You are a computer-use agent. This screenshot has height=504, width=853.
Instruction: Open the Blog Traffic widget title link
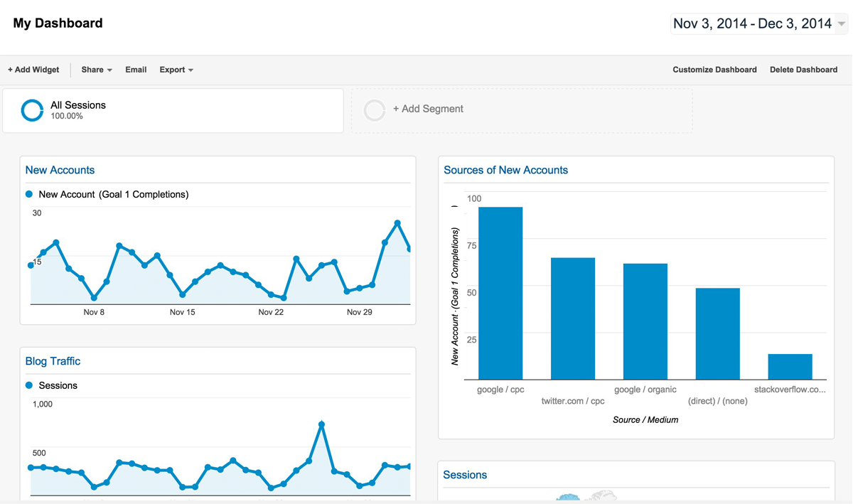tap(52, 361)
